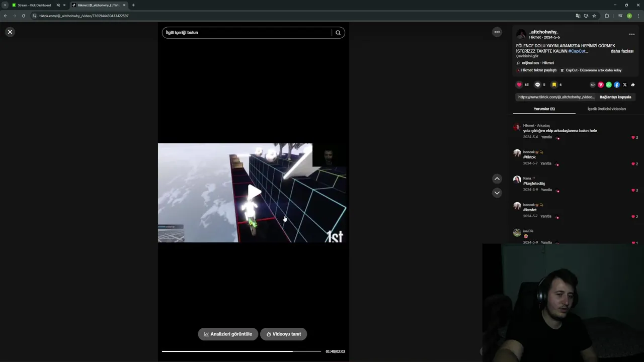
Task: Click the embed code icon
Action: point(593,85)
